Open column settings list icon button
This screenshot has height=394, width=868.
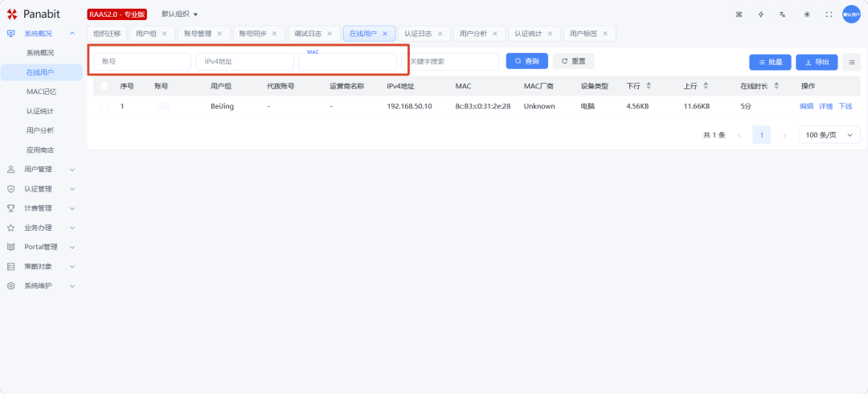click(x=851, y=62)
